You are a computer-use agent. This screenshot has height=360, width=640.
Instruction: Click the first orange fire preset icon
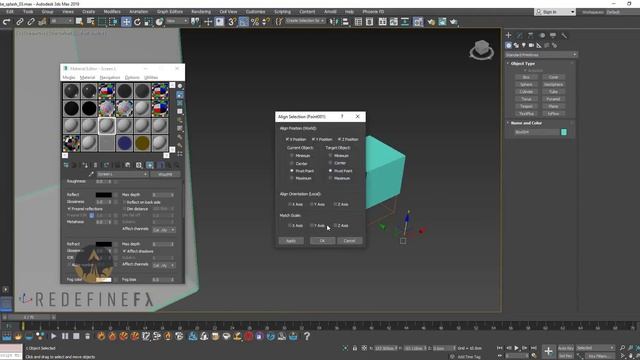point(101,336)
